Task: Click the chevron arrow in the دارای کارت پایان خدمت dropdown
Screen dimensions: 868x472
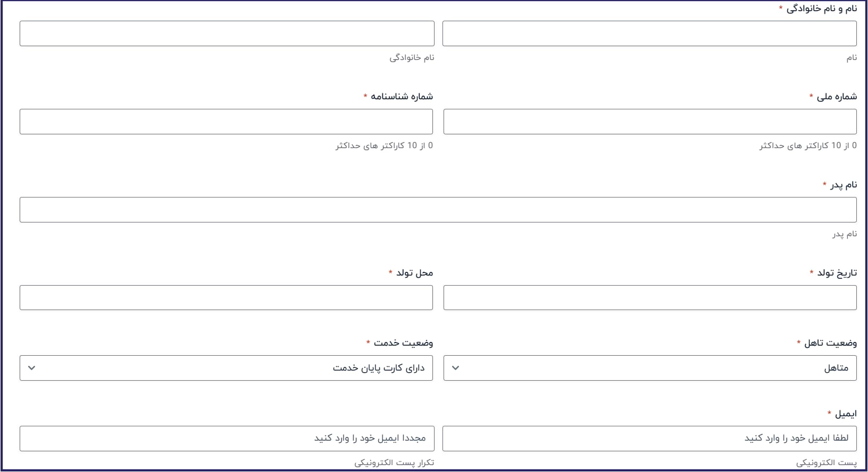Action: tap(31, 368)
